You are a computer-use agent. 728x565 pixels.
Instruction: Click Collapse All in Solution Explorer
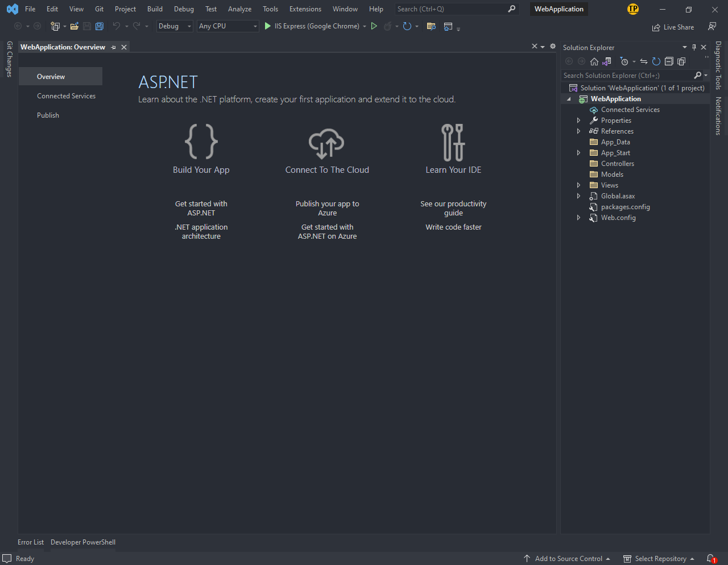[x=669, y=61]
